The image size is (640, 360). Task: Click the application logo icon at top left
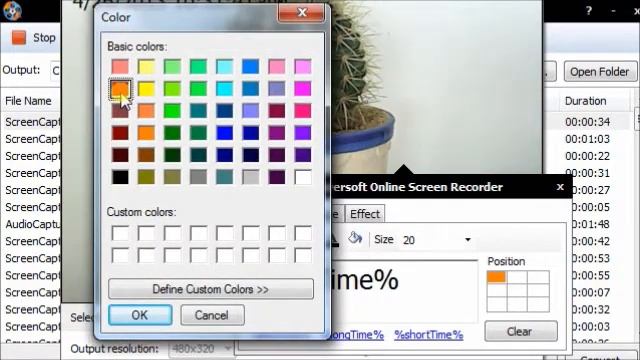pos(11,11)
